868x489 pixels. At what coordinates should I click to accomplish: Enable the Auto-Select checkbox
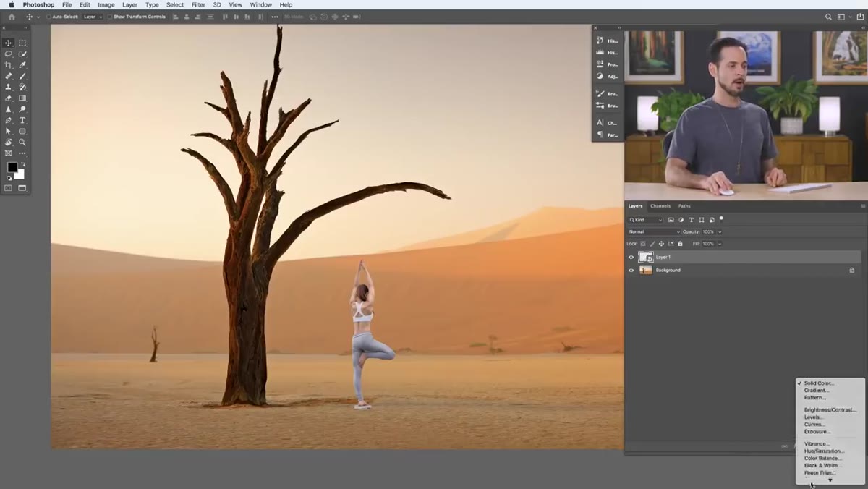click(x=48, y=17)
